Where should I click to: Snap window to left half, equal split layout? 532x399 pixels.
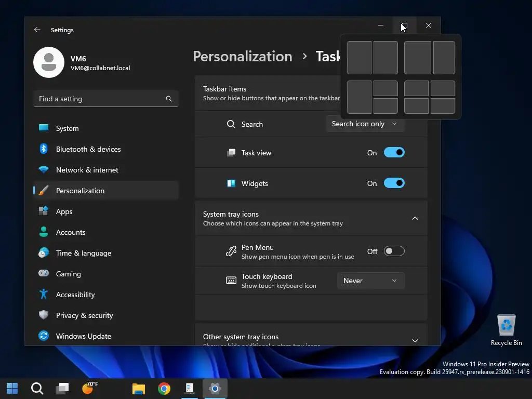click(x=359, y=57)
